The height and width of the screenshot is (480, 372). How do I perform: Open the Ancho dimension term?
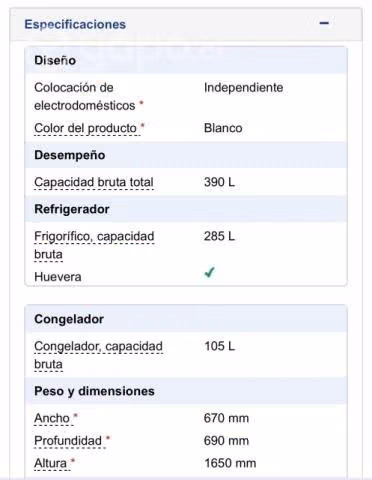pyautogui.click(x=52, y=418)
